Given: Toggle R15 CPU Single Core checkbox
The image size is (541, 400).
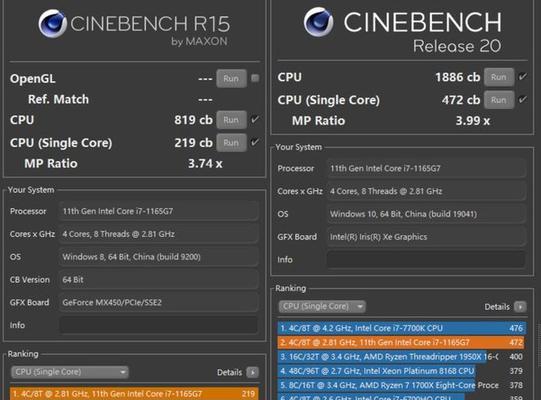Looking at the screenshot, I should click(x=255, y=142).
